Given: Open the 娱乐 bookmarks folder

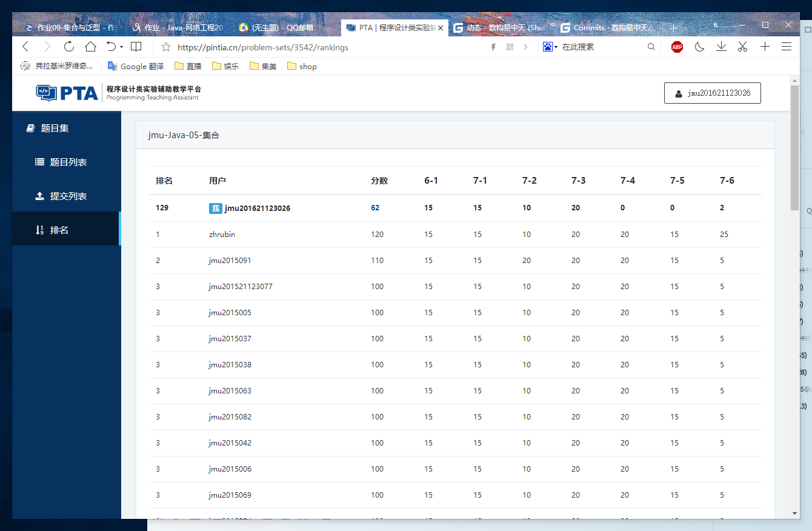Looking at the screenshot, I should point(225,66).
